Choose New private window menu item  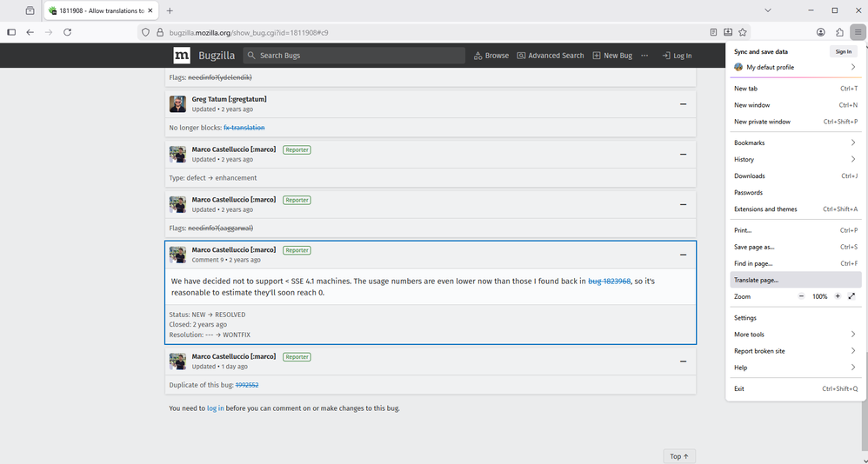762,122
